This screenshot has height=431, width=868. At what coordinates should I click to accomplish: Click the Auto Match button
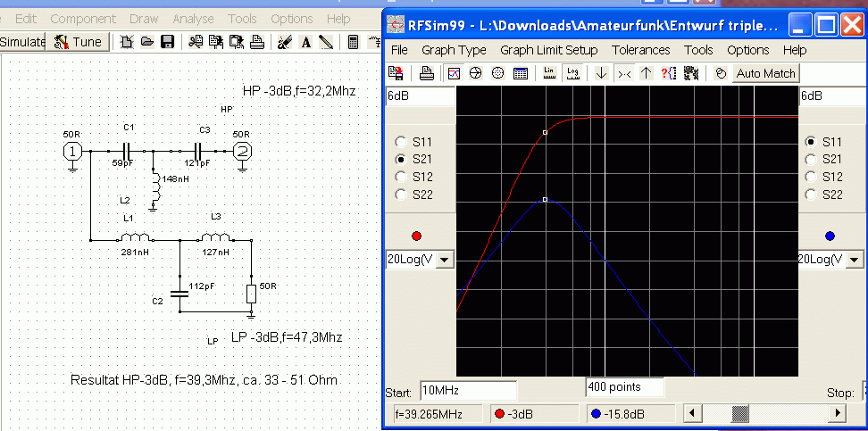765,73
